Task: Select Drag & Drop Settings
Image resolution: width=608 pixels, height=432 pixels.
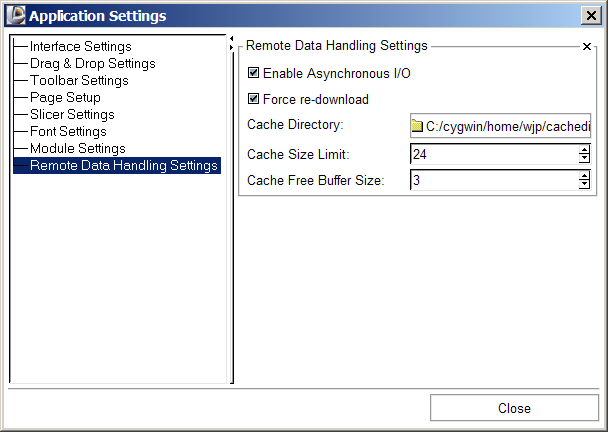Action: point(92,64)
